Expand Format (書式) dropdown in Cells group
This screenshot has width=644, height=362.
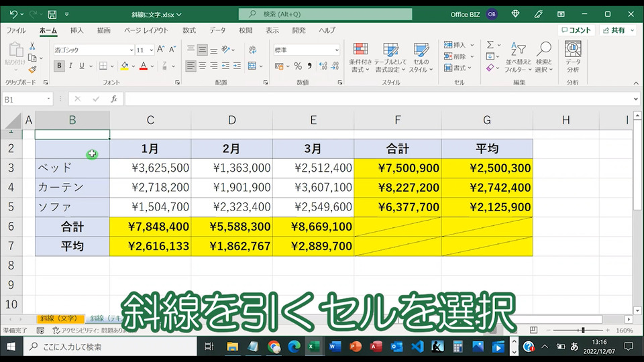470,68
